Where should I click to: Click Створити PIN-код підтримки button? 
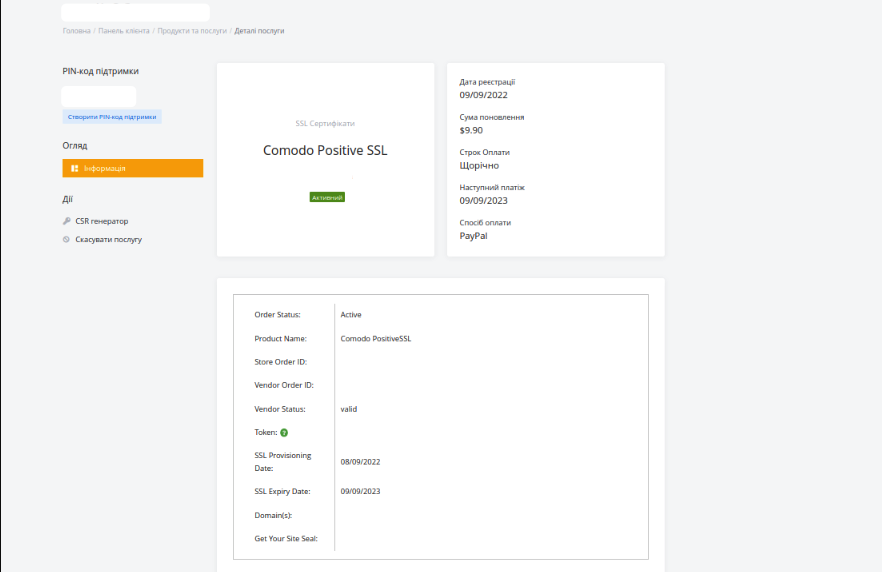[x=112, y=117]
